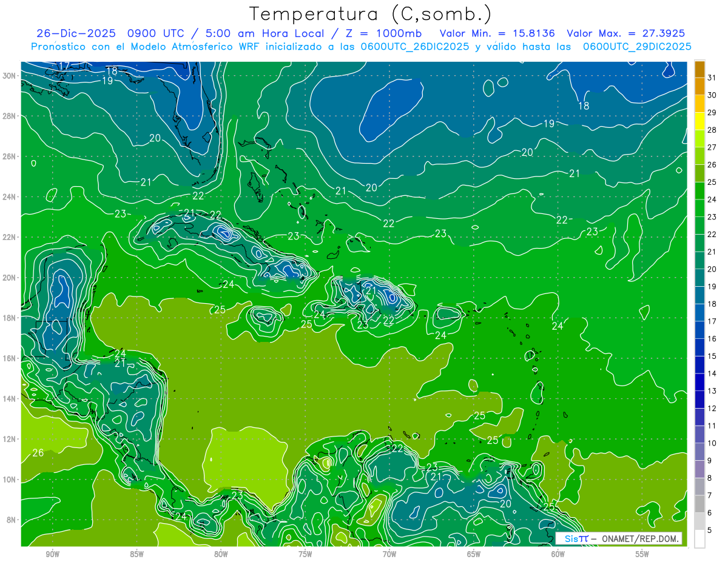The width and height of the screenshot is (728, 562).
Task: Select the "26-Dic-2025" date text
Action: click(76, 33)
